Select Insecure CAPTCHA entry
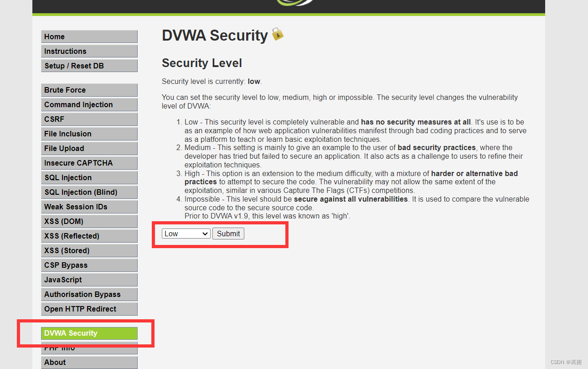Viewport: 588px width, 369px height. [89, 163]
